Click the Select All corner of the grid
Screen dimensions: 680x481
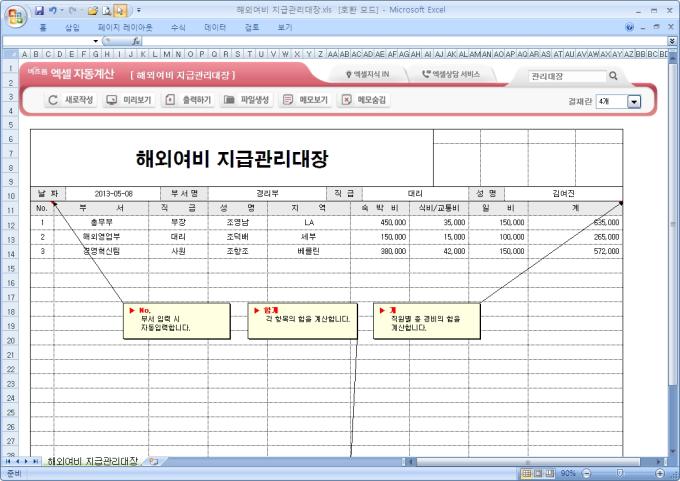pyautogui.click(x=10, y=54)
